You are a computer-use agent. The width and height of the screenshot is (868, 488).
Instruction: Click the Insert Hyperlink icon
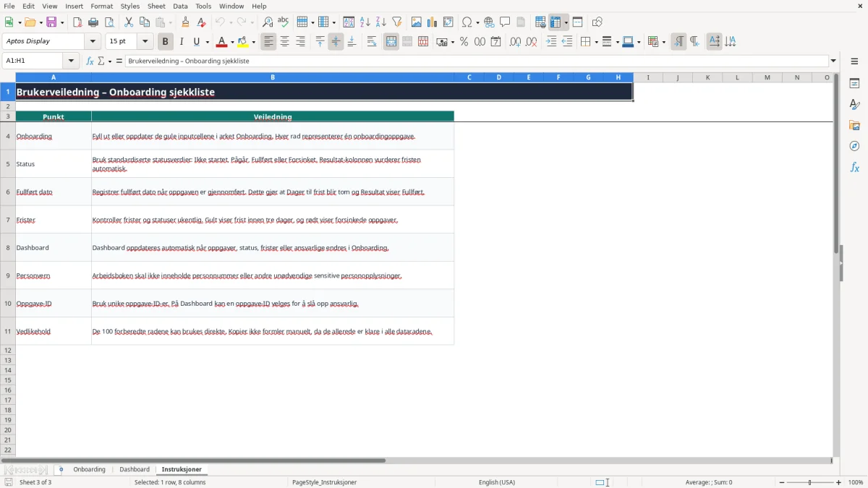[489, 22]
